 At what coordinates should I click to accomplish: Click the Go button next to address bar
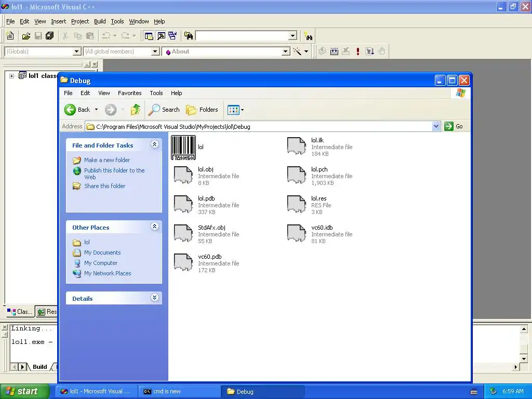(x=454, y=126)
